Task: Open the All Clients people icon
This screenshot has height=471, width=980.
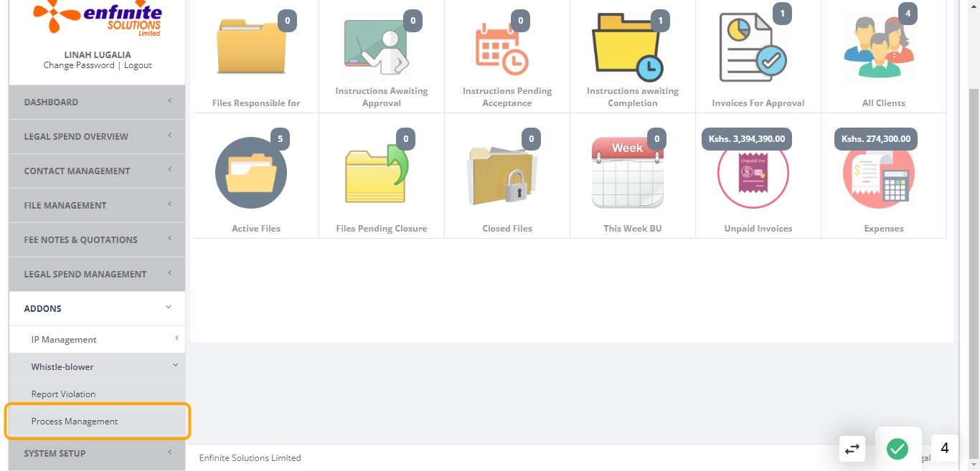Action: point(879,49)
